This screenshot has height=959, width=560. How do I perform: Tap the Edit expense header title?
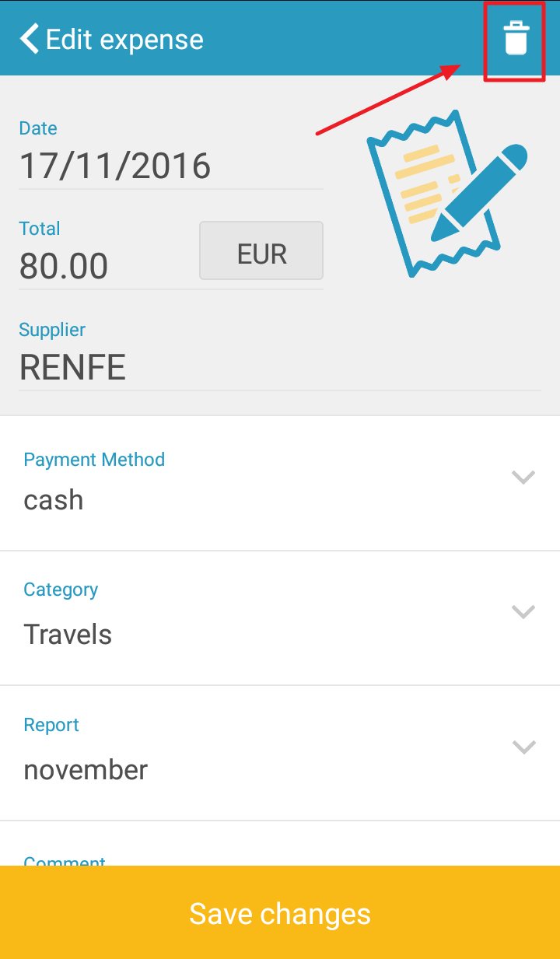(124, 39)
